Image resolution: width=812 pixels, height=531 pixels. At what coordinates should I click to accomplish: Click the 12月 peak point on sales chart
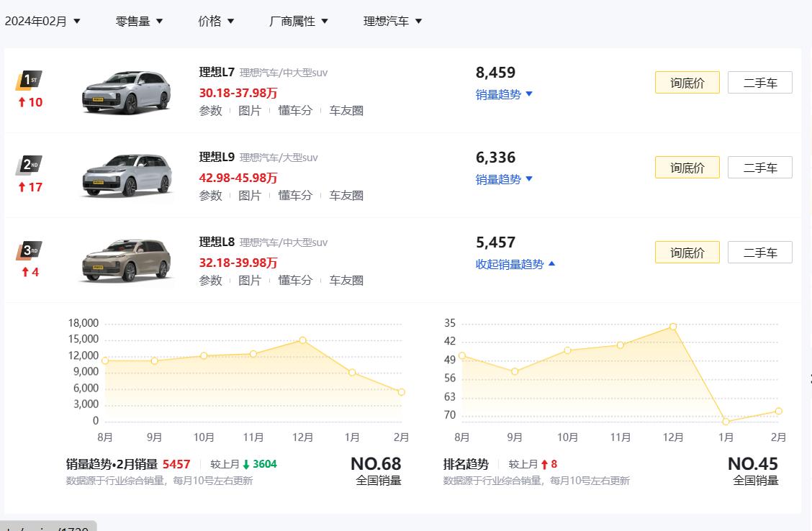(302, 340)
